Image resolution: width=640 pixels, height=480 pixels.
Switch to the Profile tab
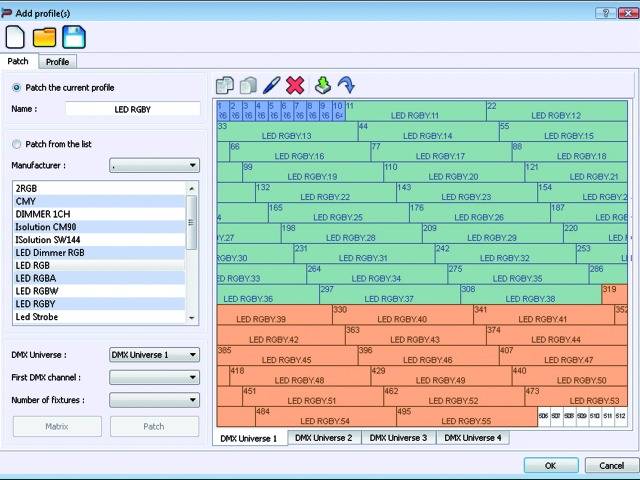[57, 62]
